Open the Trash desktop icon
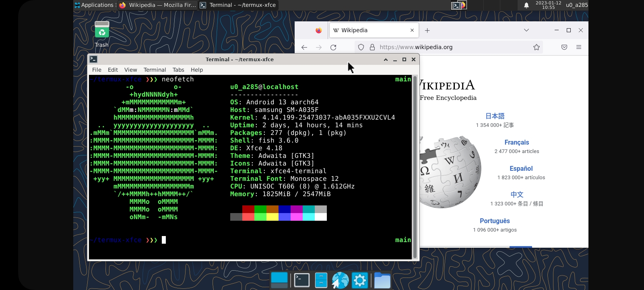Viewport: 644px width, 290px height. [x=102, y=34]
